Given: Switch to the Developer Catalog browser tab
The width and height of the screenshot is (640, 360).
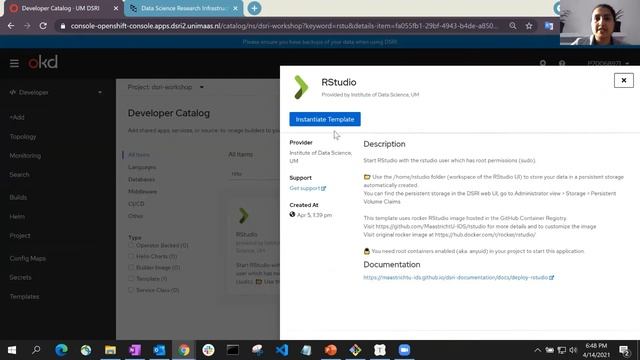Looking at the screenshot, I should pos(60,8).
